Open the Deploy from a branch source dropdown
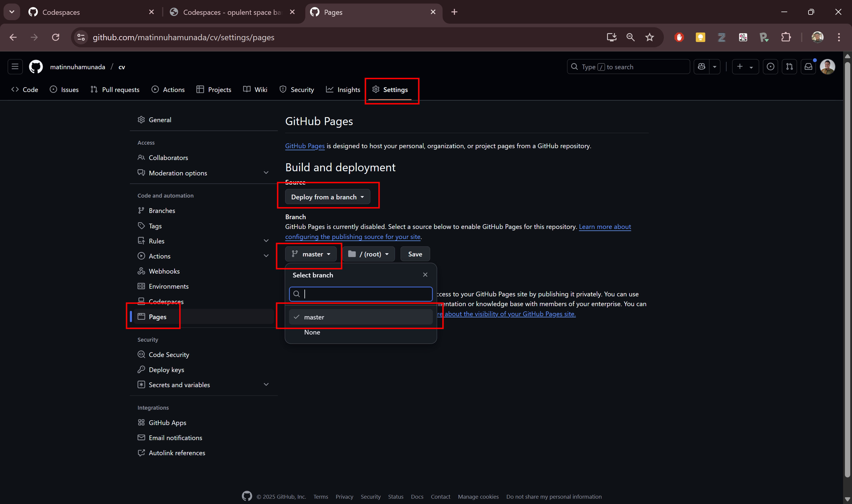This screenshot has height=504, width=852. point(327,197)
